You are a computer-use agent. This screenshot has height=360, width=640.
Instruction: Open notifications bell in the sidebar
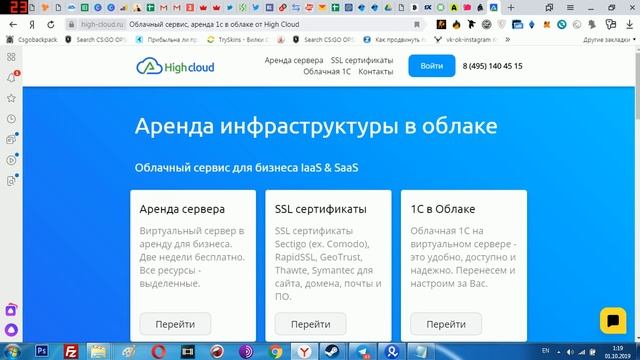pos(11,78)
